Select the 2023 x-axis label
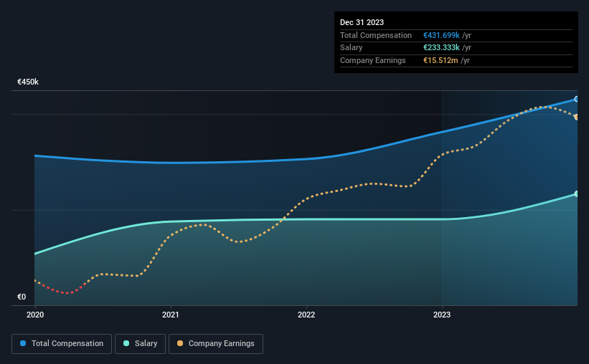 point(442,315)
